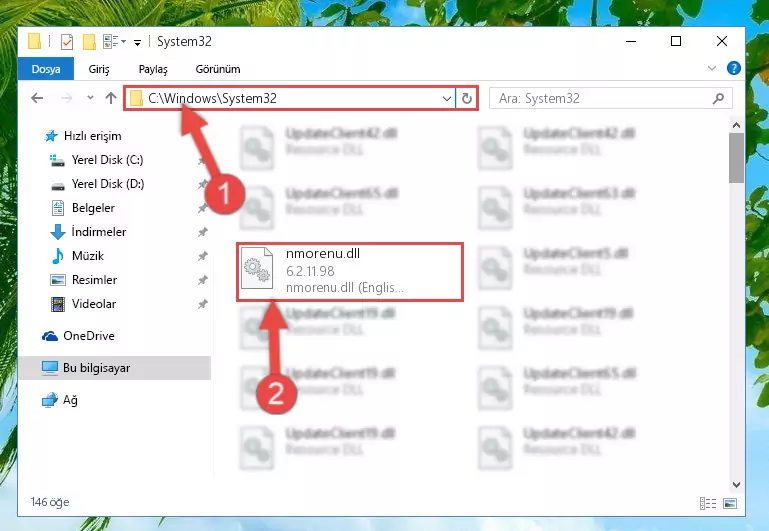Click the scroll up arrow of file list
Viewport: 769px width, 531px height.
736,125
